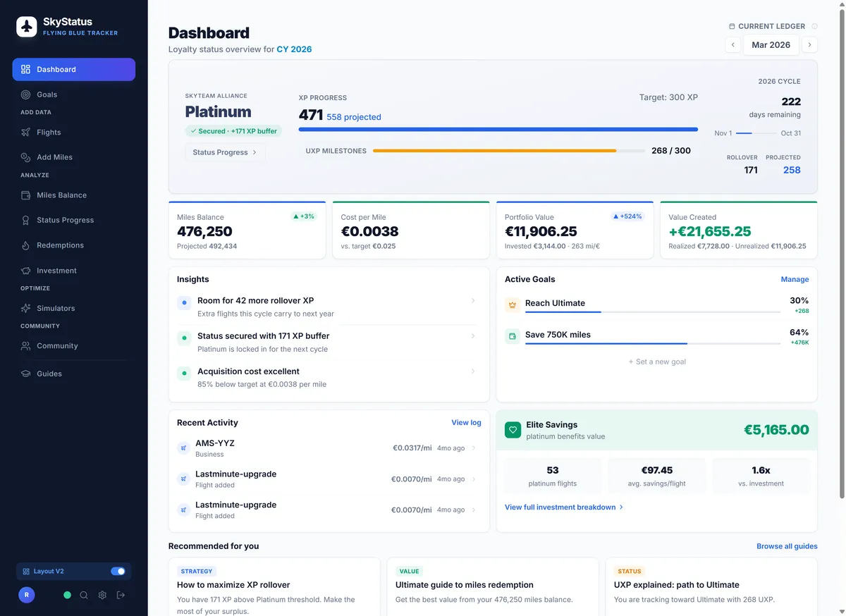Select the Reach Ultimate goal marker icon
Image resolution: width=846 pixels, height=616 pixels.
512,304
